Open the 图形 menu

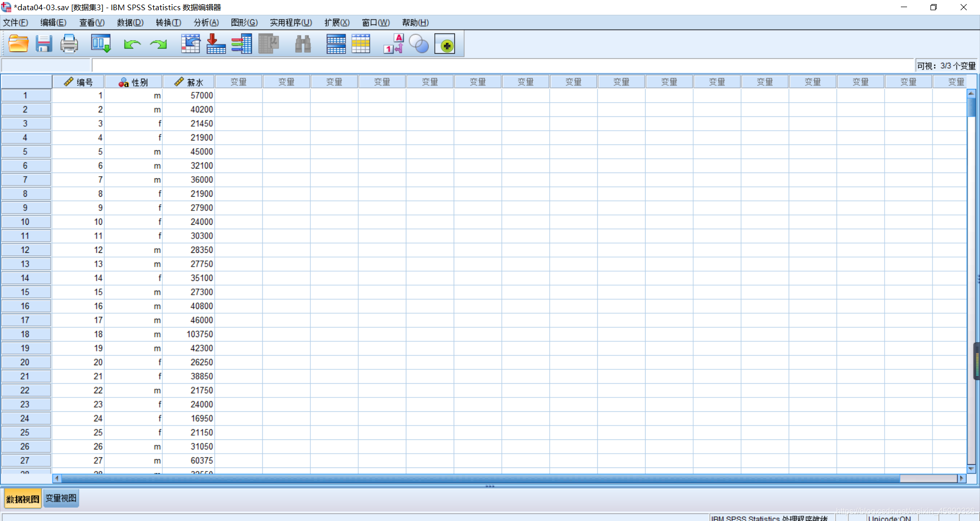click(244, 22)
